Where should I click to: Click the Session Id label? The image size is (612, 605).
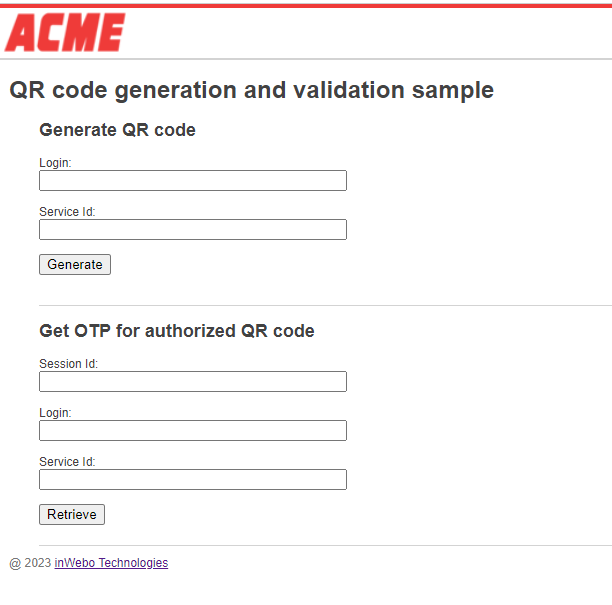click(68, 364)
